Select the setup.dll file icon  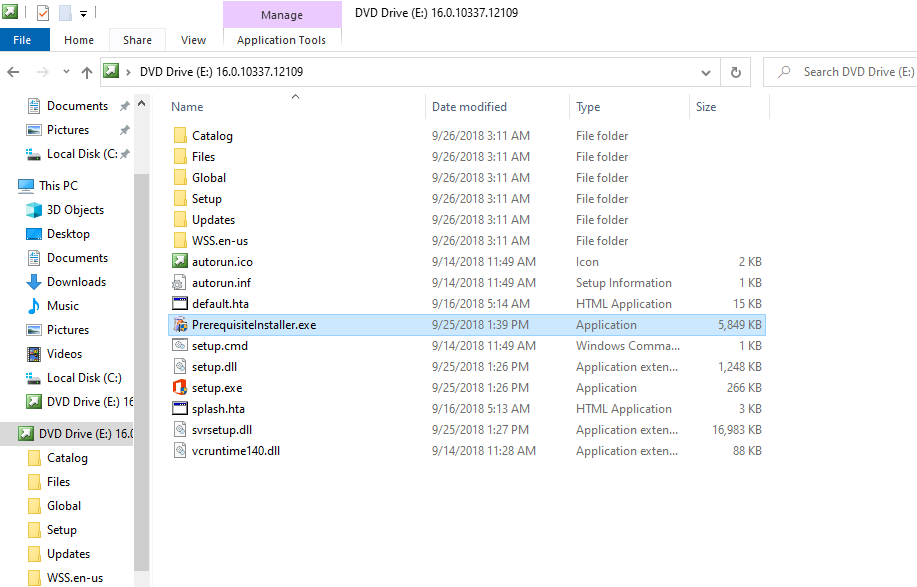180,367
